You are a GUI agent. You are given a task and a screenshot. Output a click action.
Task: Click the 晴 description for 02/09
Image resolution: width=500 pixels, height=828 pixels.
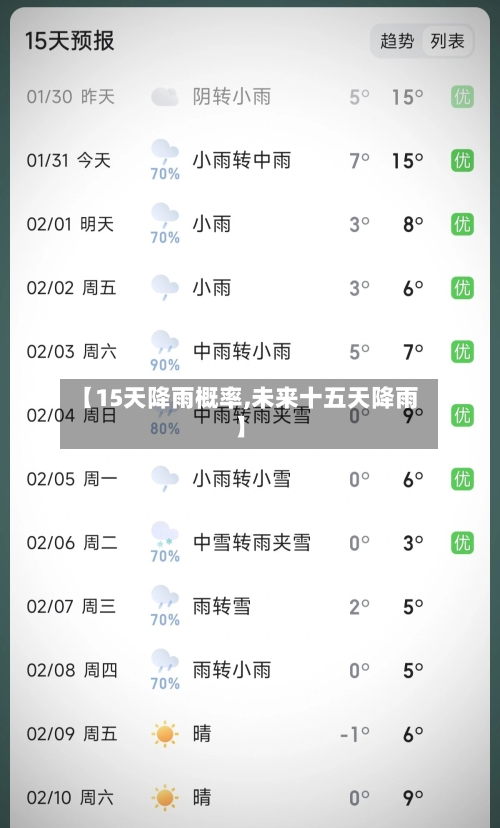tap(202, 734)
